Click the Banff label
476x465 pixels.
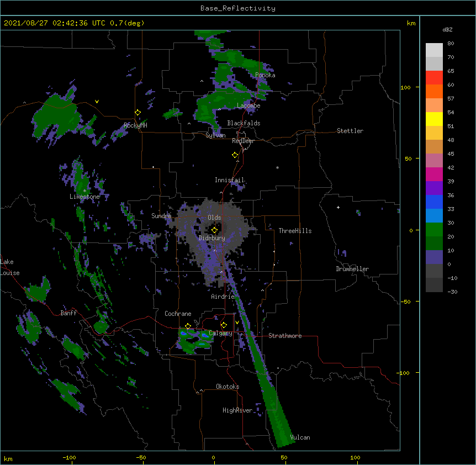click(x=68, y=313)
